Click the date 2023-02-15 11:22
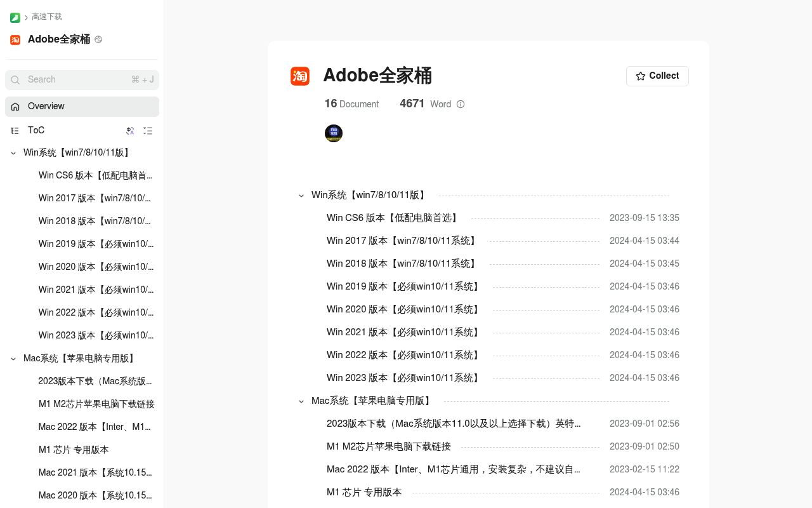 pos(645,469)
